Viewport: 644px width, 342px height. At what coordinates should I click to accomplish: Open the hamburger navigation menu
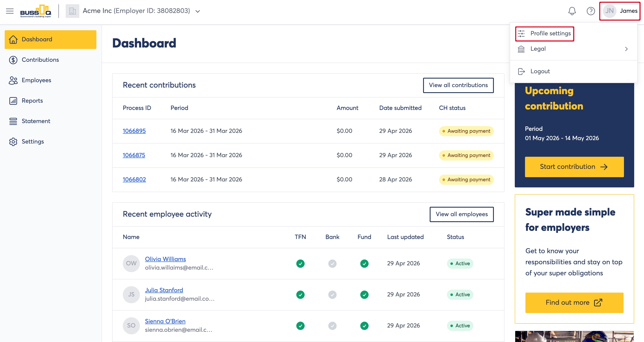click(10, 11)
